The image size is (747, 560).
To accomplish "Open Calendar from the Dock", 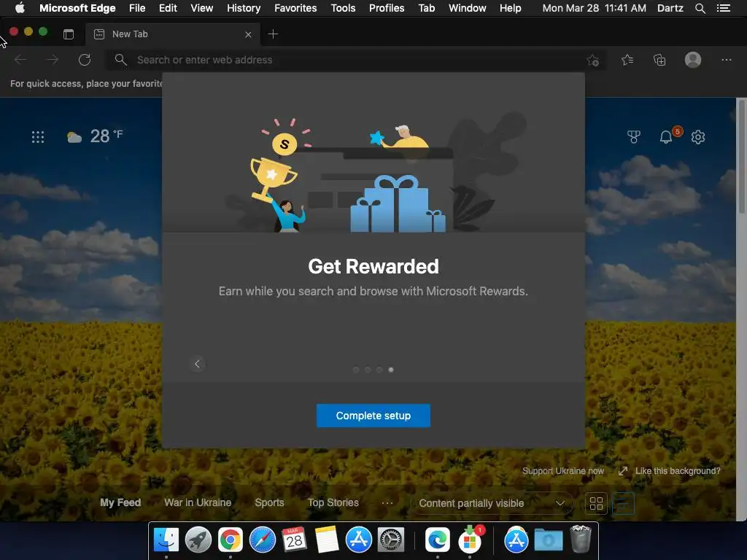I will [x=294, y=540].
